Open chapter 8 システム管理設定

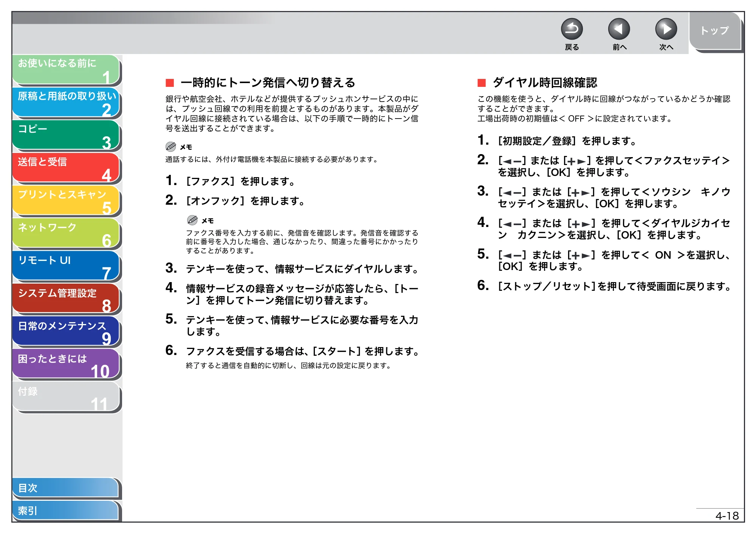pos(66,299)
